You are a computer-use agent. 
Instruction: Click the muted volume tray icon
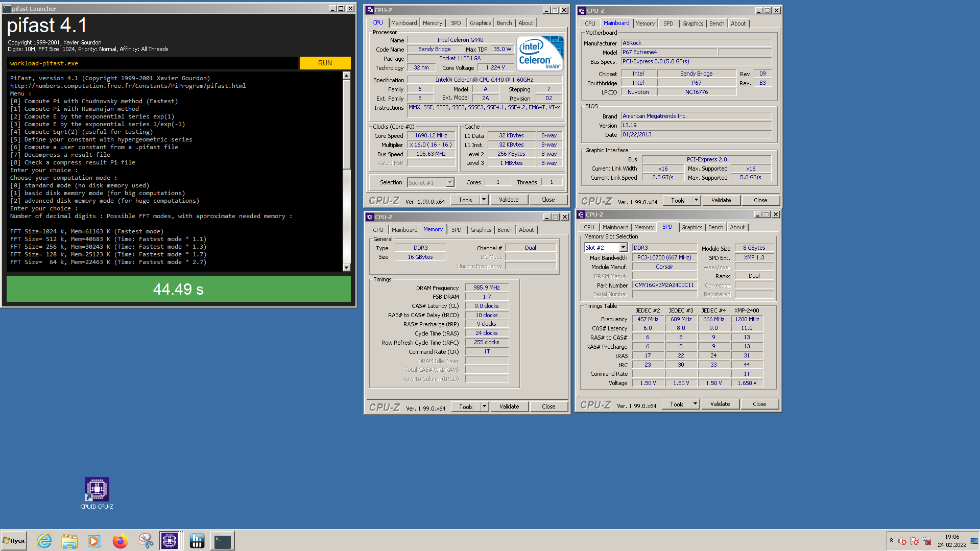tap(902, 541)
